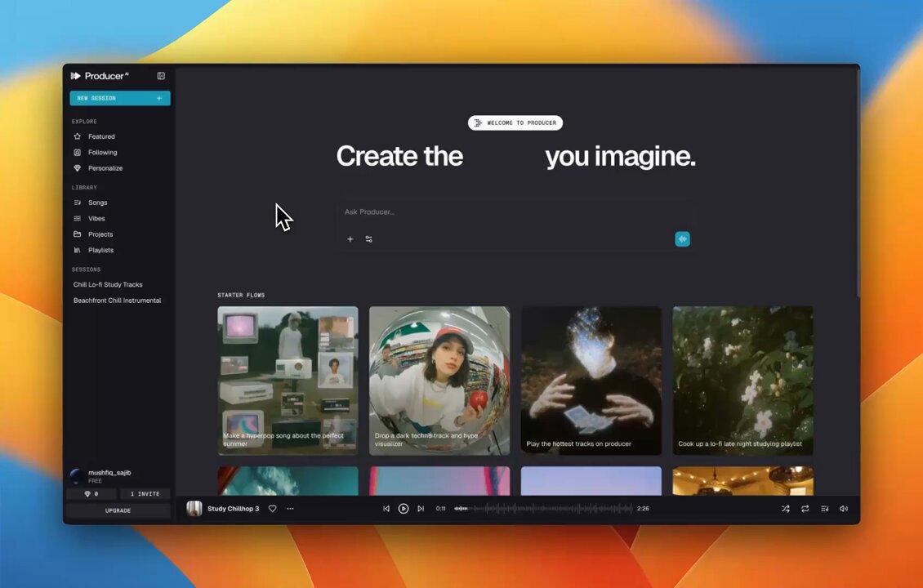Click the Upgrade button

118,510
